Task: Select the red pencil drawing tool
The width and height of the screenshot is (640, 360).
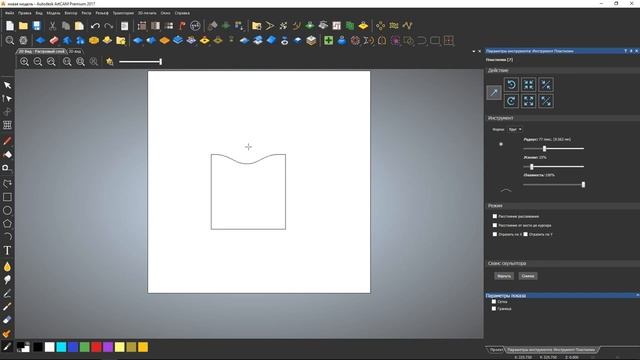Action: coord(7,141)
